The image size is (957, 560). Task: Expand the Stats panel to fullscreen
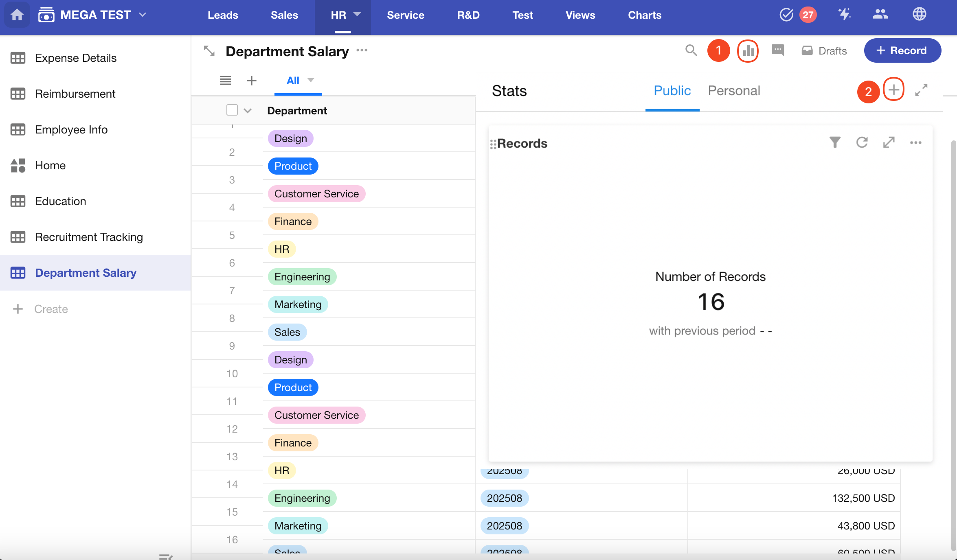(x=921, y=90)
